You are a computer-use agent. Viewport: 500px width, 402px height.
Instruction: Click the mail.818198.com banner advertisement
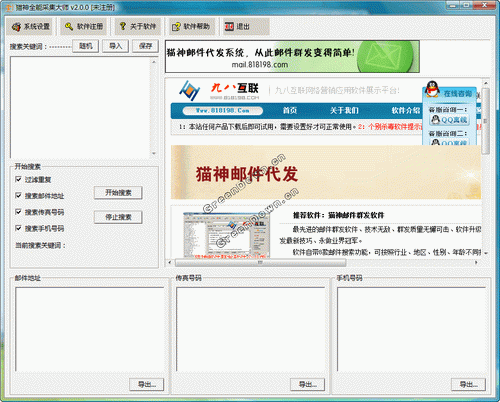pyautogui.click(x=292, y=56)
